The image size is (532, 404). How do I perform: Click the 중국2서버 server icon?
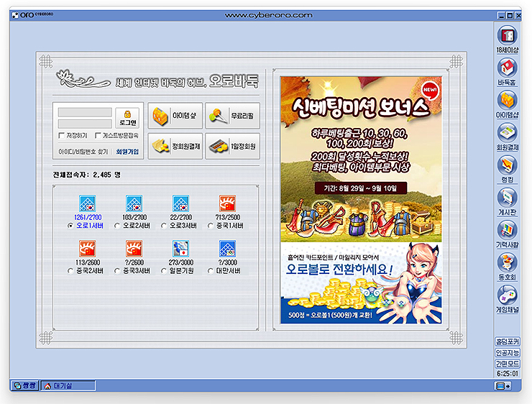point(88,249)
